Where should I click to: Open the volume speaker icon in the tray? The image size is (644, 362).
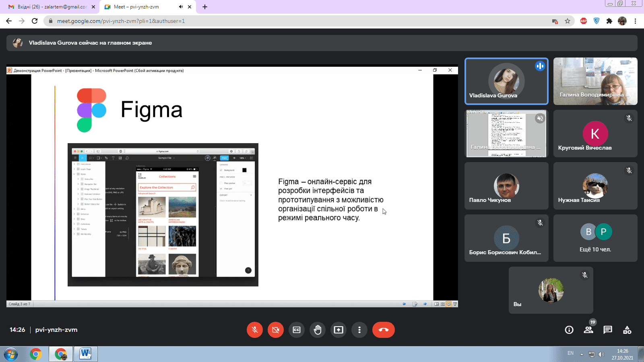coord(601,354)
